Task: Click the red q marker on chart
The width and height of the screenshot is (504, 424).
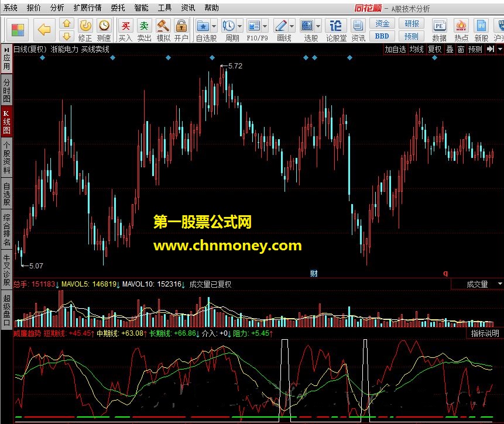Action: [x=445, y=273]
